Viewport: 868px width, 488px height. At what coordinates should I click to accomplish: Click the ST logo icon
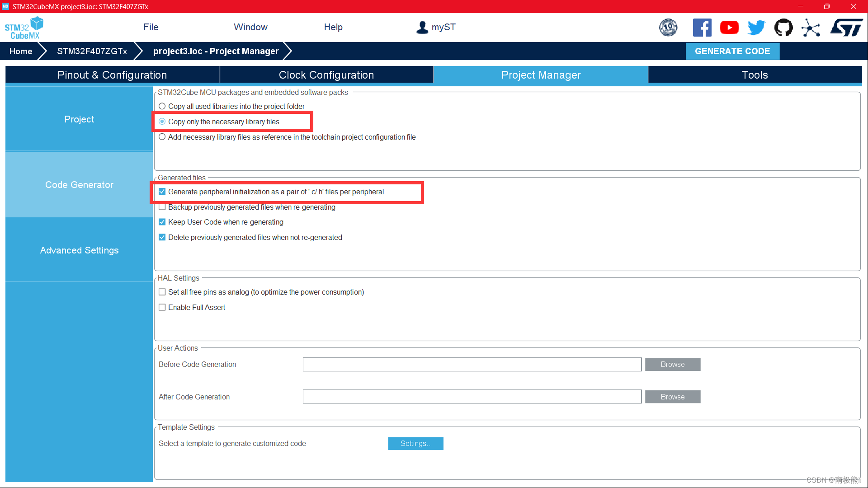[x=846, y=28]
